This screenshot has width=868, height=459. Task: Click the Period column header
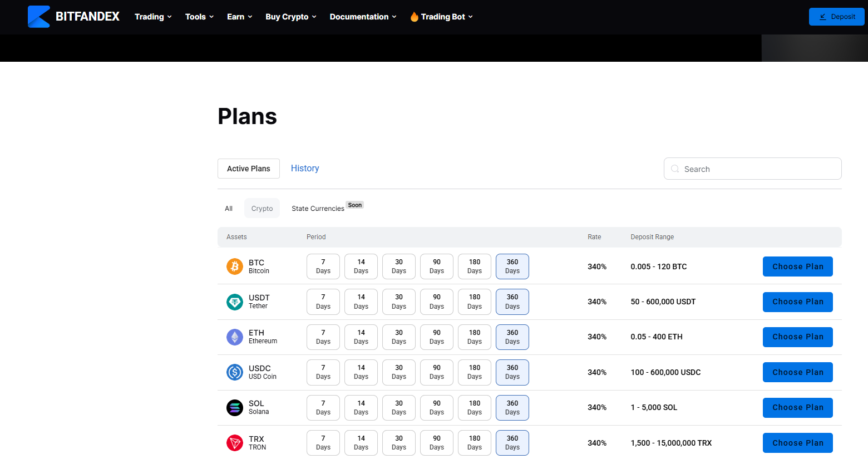click(x=316, y=237)
